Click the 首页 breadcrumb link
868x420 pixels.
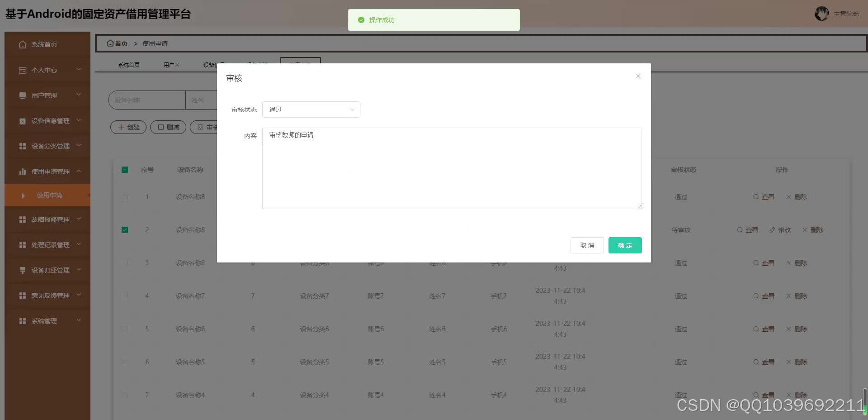(x=117, y=43)
